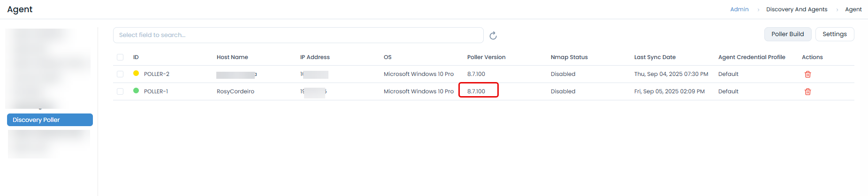Viewport: 868px width, 196px height.
Task: Delete the POLLER-2 agent row
Action: (807, 74)
